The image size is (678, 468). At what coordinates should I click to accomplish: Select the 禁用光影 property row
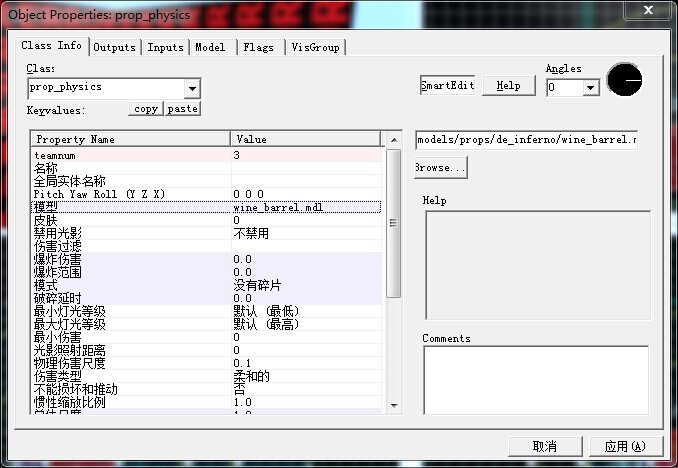coord(208,233)
